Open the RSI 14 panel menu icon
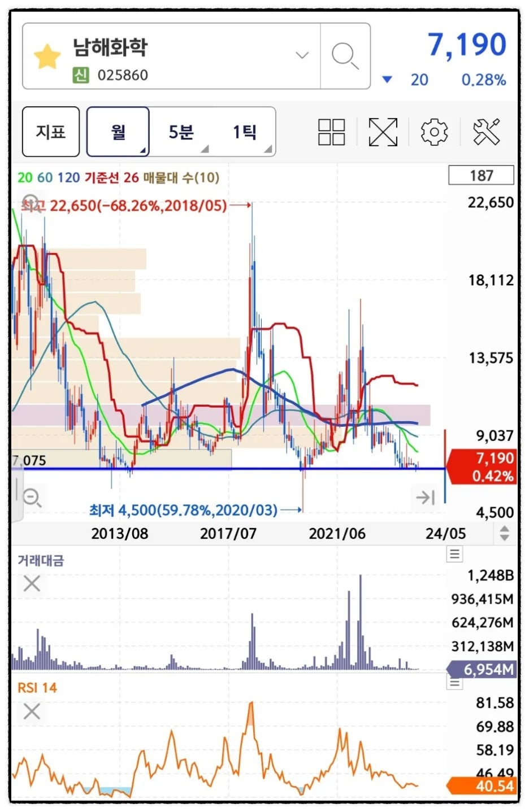This screenshot has height=812, width=529. [454, 683]
